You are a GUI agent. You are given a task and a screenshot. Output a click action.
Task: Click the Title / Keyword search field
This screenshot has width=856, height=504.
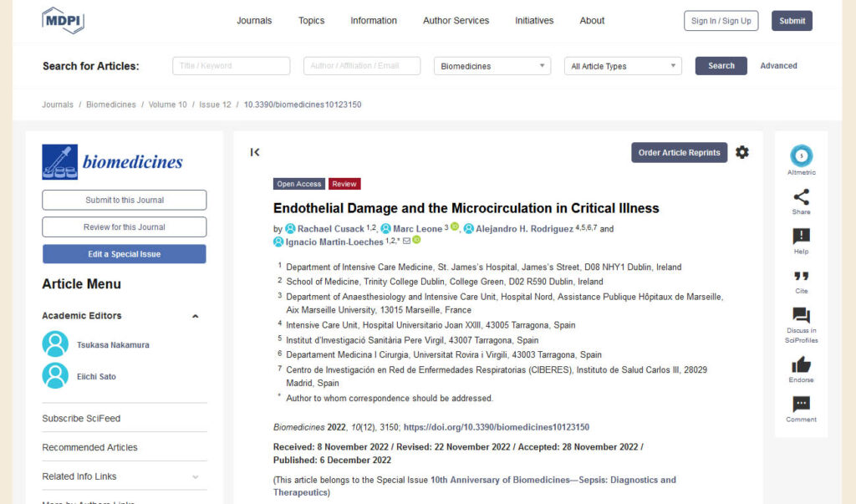click(x=232, y=66)
